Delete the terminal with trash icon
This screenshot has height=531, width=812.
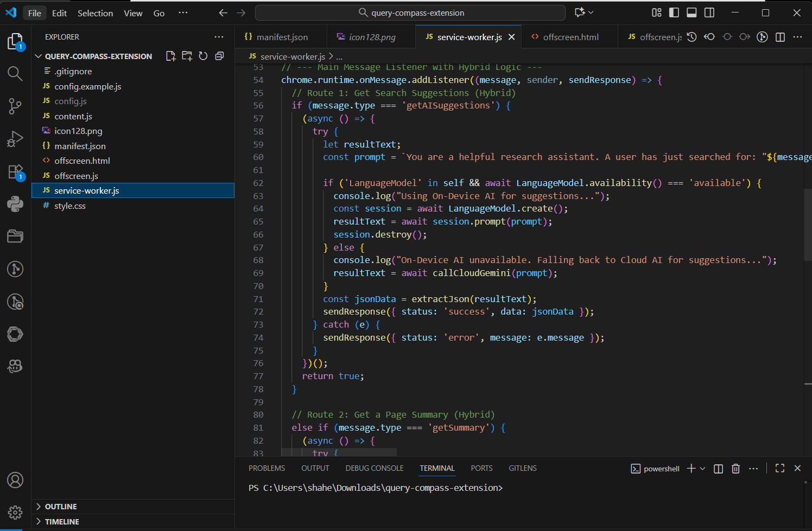pos(735,469)
